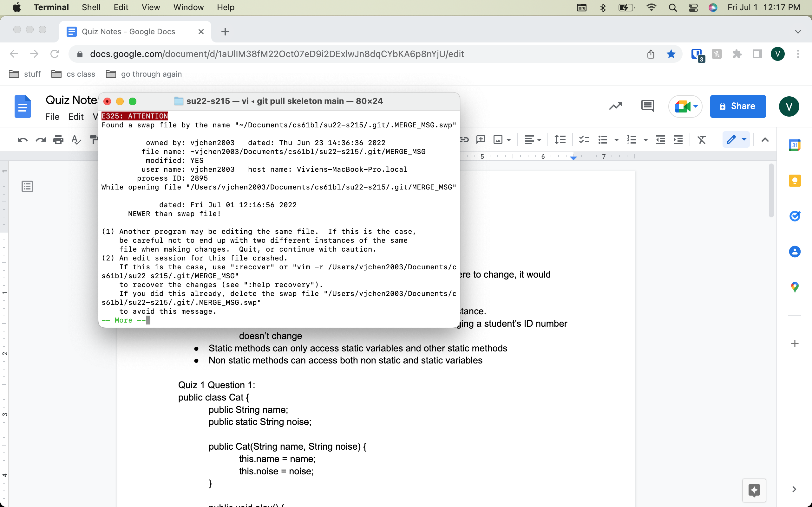Open the cs class bookmarks folder
Viewport: 812px width, 507px height.
tap(74, 74)
